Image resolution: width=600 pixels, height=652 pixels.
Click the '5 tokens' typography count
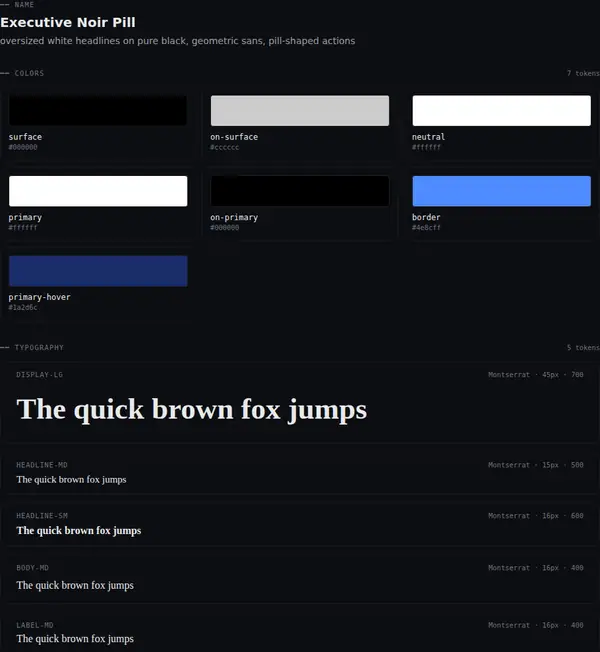pos(583,348)
